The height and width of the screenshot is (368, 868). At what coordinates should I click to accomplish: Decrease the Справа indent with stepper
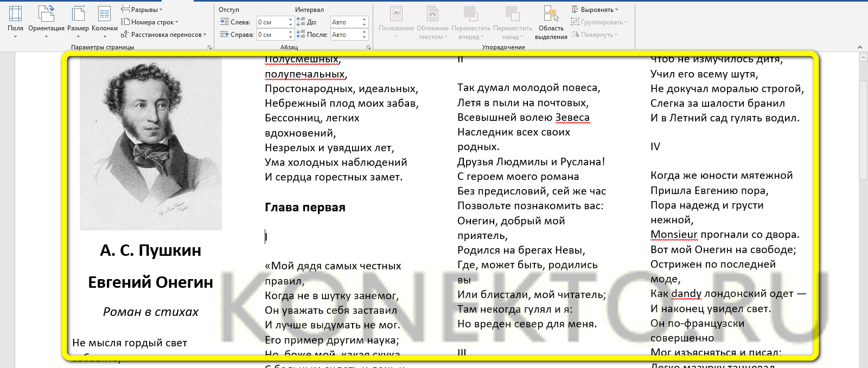[x=291, y=37]
